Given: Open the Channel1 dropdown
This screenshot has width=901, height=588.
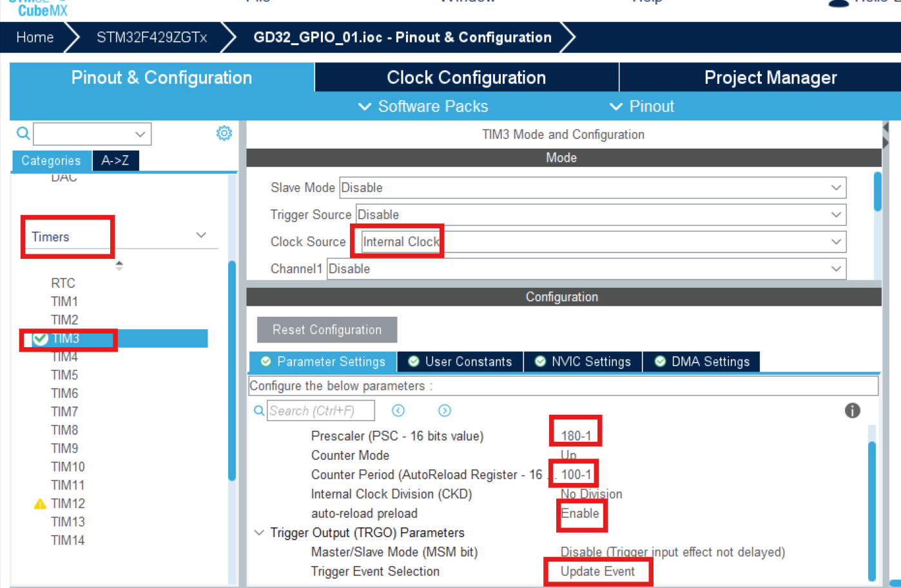Looking at the screenshot, I should coord(586,269).
